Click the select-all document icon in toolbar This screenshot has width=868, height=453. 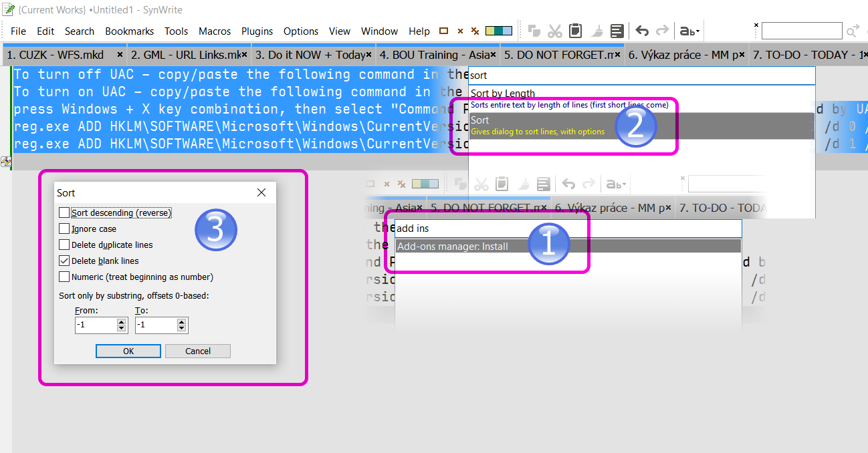617,31
